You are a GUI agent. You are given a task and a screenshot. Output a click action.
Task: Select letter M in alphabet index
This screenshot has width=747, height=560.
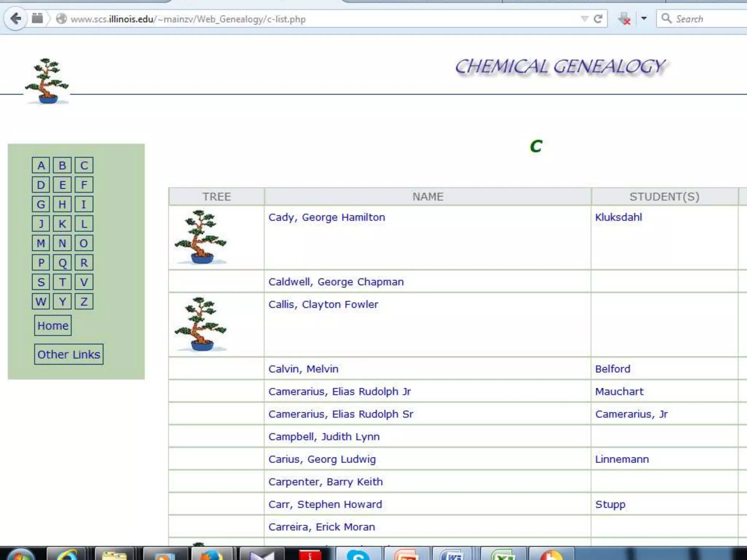[41, 243]
